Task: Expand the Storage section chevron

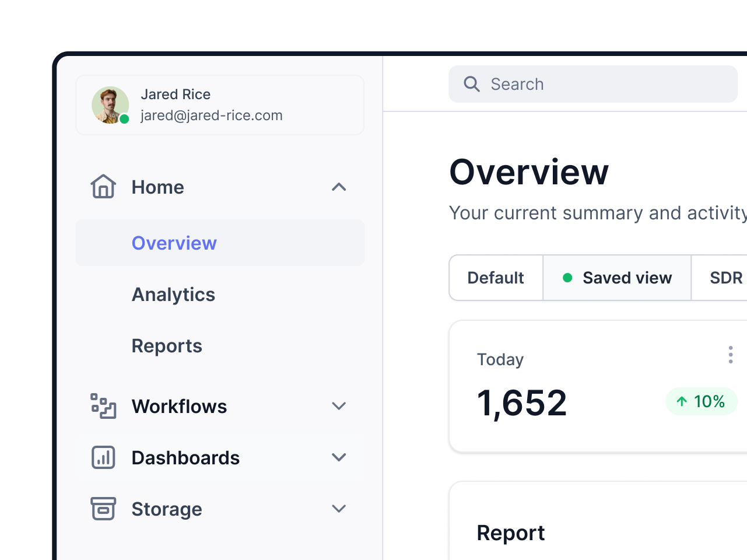Action: coord(339,509)
